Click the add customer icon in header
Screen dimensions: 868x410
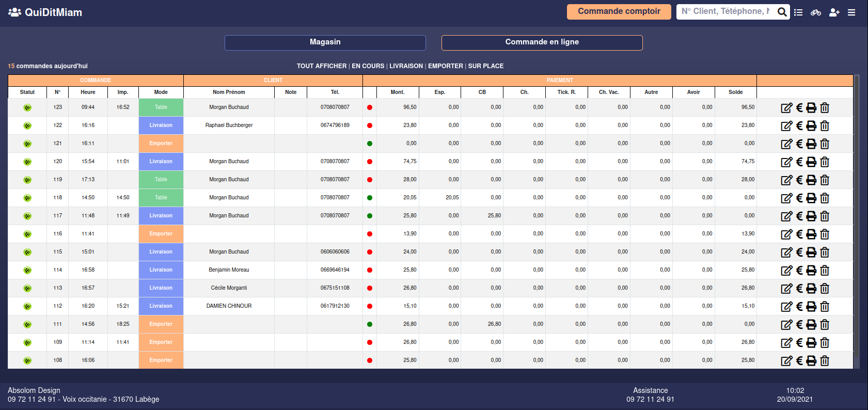coord(834,12)
